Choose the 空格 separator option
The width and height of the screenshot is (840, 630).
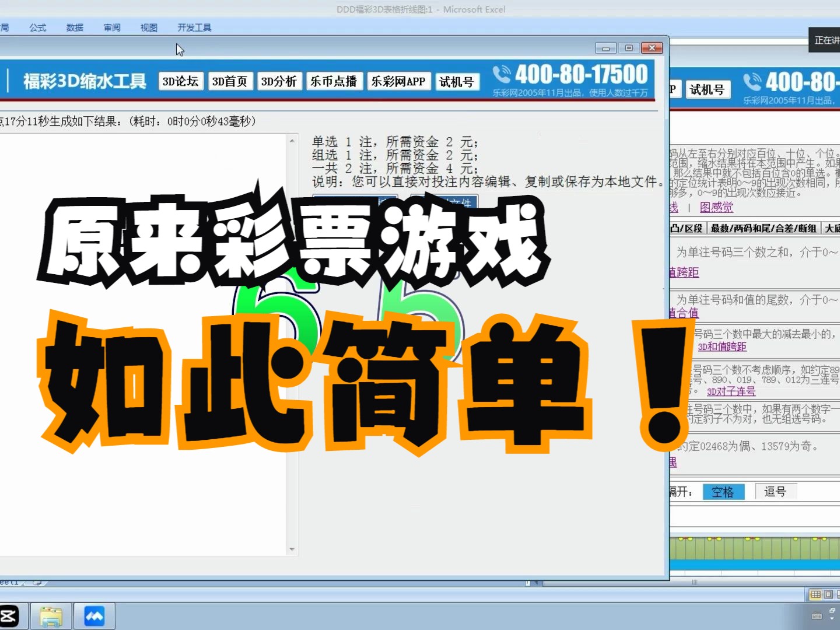click(x=723, y=492)
